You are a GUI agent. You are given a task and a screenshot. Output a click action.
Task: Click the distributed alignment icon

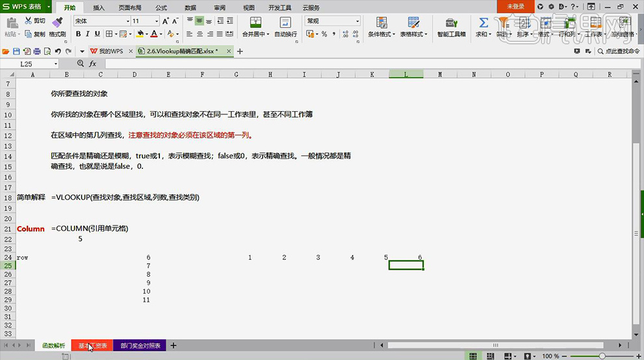(230, 34)
